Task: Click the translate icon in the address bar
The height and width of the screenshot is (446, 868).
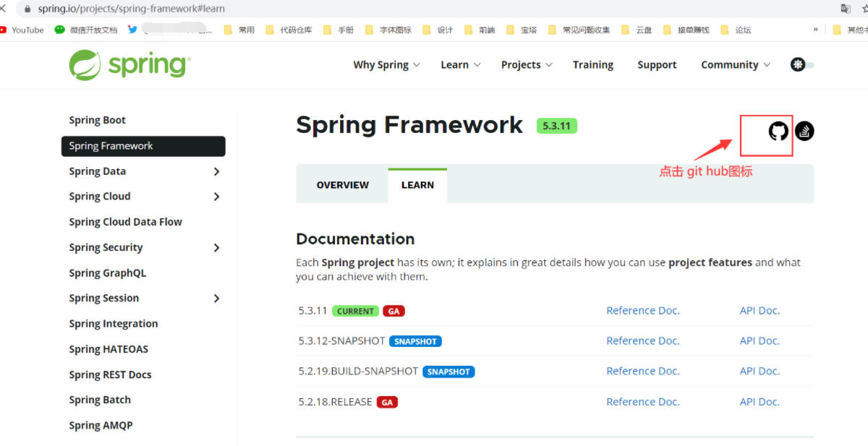Action: point(846,9)
